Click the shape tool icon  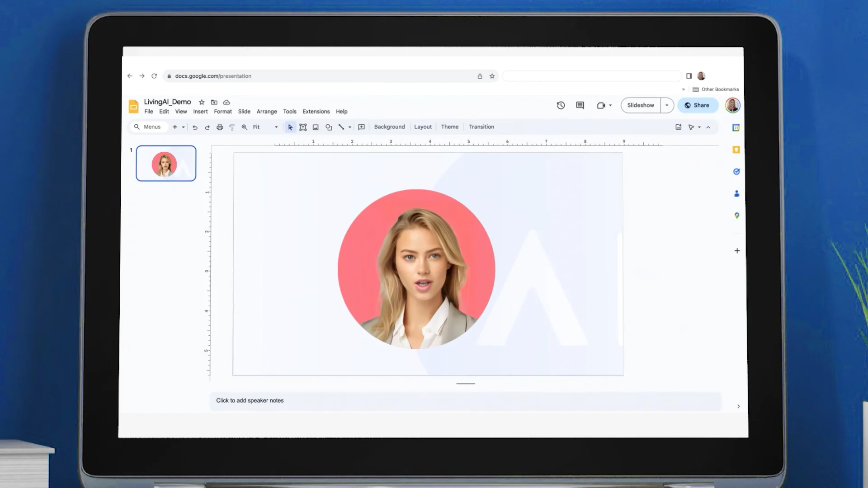click(x=329, y=127)
